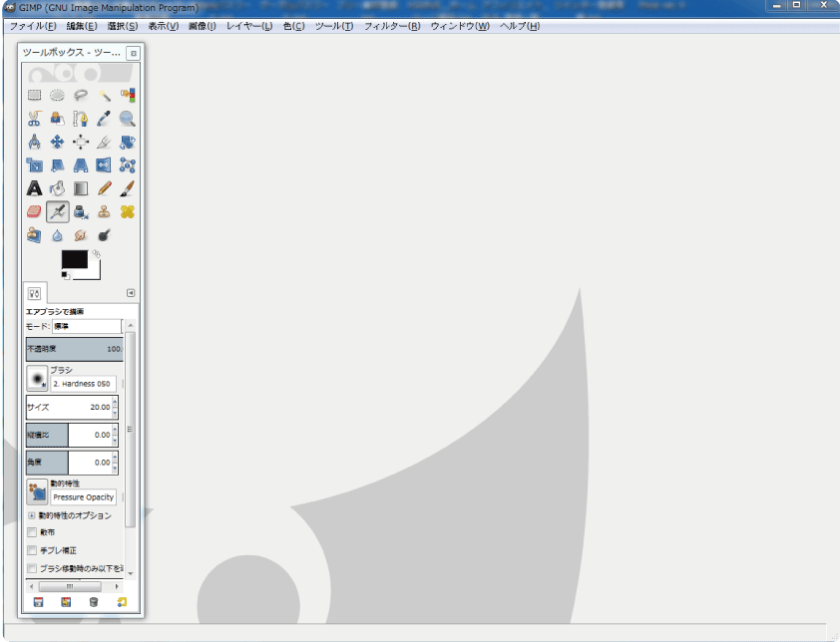This screenshot has height=642, width=840.
Task: Open the white background color swatch
Action: [95, 273]
